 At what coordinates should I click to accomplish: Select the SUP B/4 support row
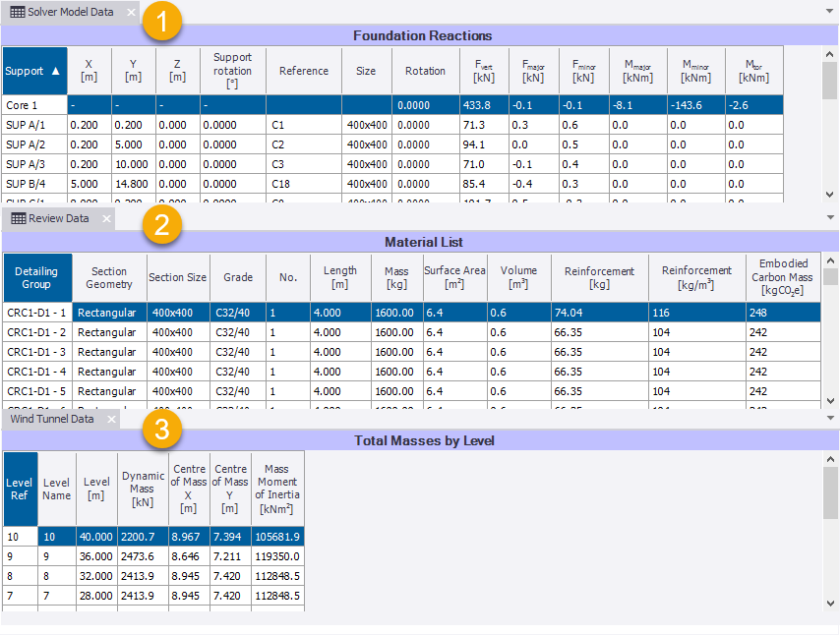(x=392, y=184)
